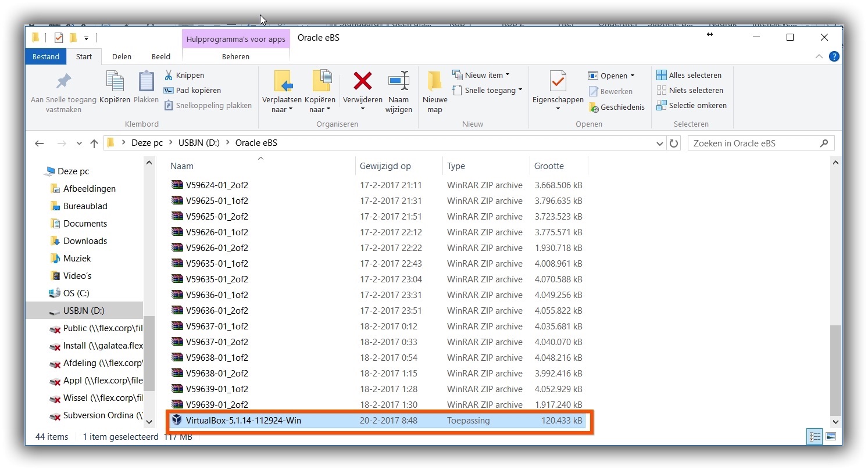Switch to the Beeld tab

pyautogui.click(x=161, y=56)
